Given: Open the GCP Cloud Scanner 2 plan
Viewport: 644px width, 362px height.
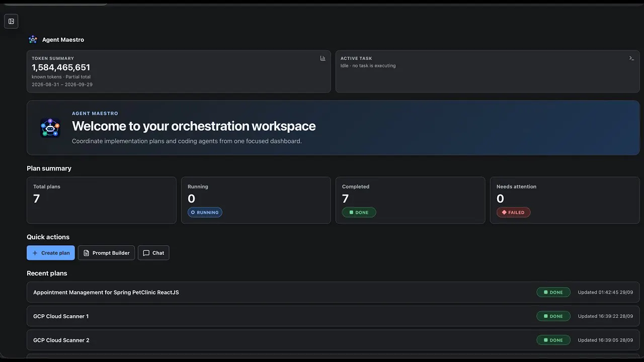Looking at the screenshot, I should [333, 340].
